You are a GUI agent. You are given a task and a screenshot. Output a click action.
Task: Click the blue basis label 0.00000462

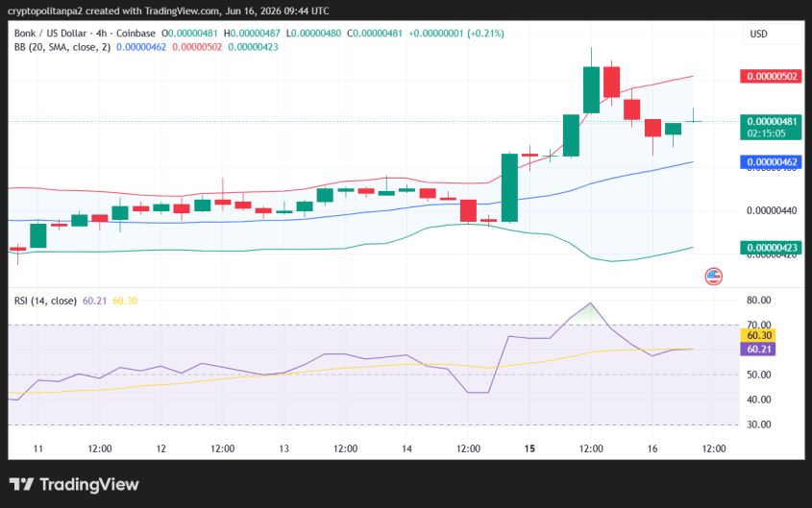[772, 162]
